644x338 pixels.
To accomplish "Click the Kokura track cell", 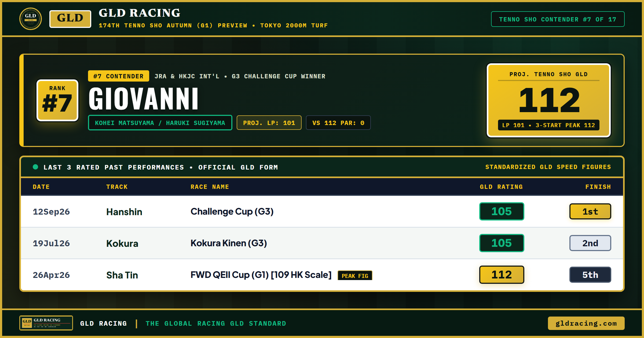I will pyautogui.click(x=122, y=243).
